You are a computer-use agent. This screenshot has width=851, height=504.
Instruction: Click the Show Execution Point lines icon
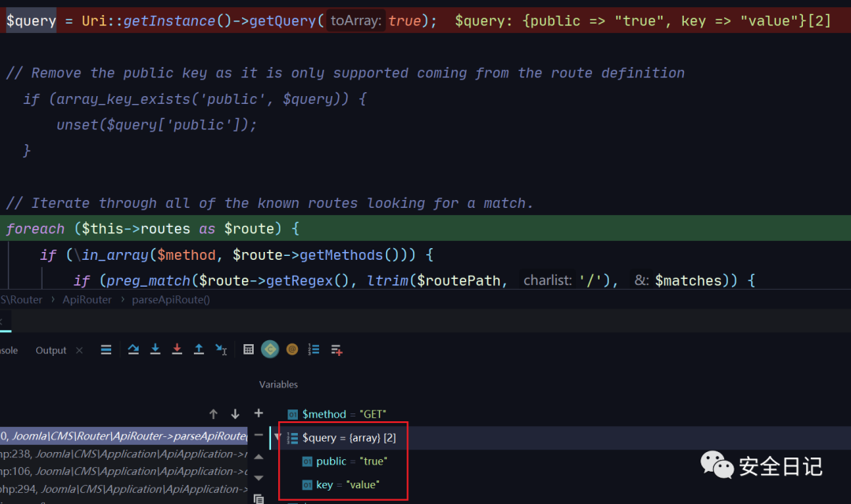pyautogui.click(x=106, y=350)
